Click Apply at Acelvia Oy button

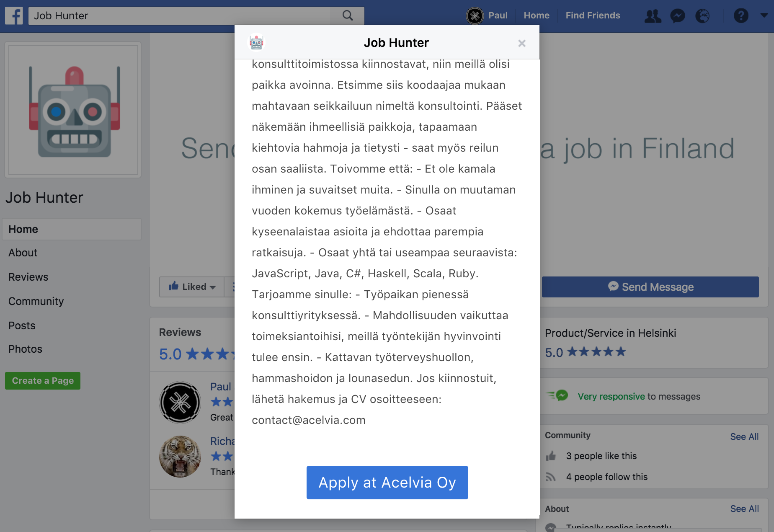387,483
